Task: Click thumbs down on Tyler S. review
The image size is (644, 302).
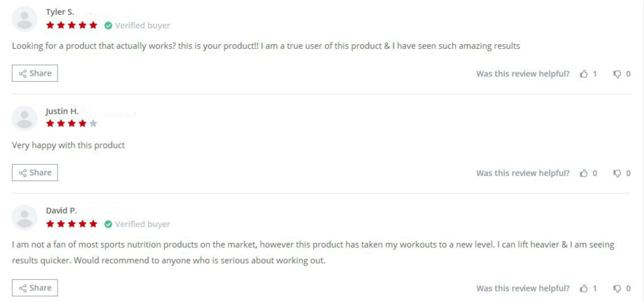Action: click(x=617, y=74)
